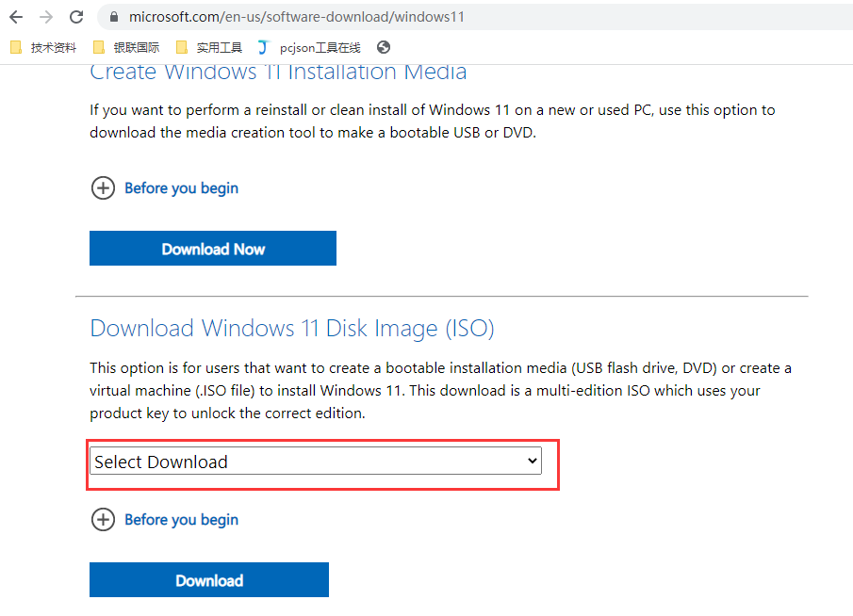The image size is (853, 616).
Task: Click the browser back arrow
Action: click(16, 17)
